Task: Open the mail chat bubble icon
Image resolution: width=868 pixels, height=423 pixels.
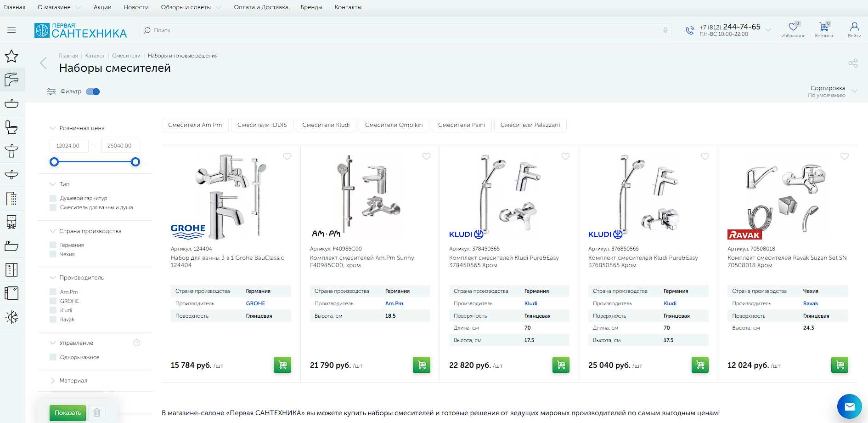Action: click(850, 406)
